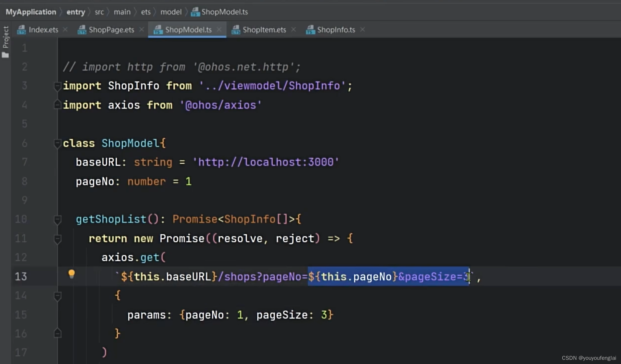This screenshot has height=364, width=621.
Task: Click the closing parenthesis on line 17
Action: click(x=104, y=353)
